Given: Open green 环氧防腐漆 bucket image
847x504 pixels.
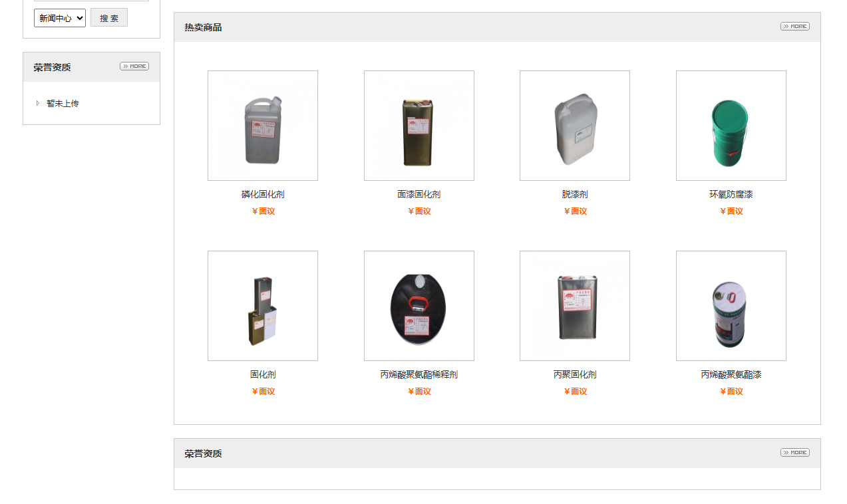Looking at the screenshot, I should pos(731,126).
